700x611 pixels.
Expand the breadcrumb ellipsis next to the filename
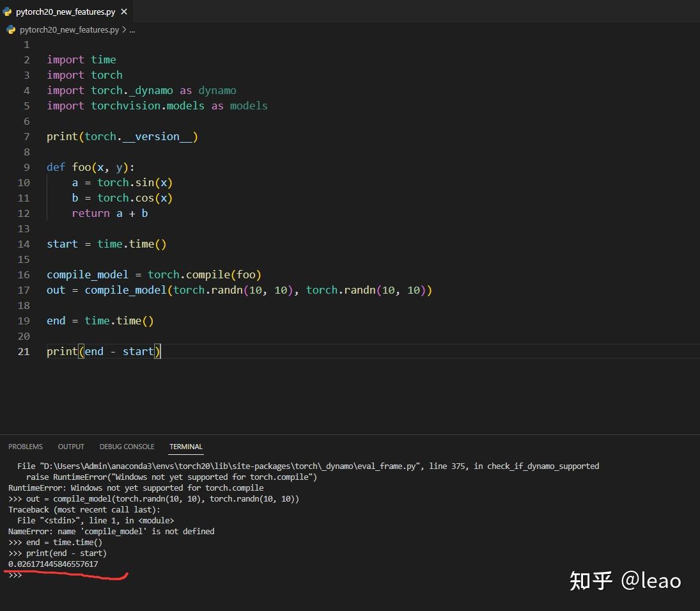click(x=132, y=29)
